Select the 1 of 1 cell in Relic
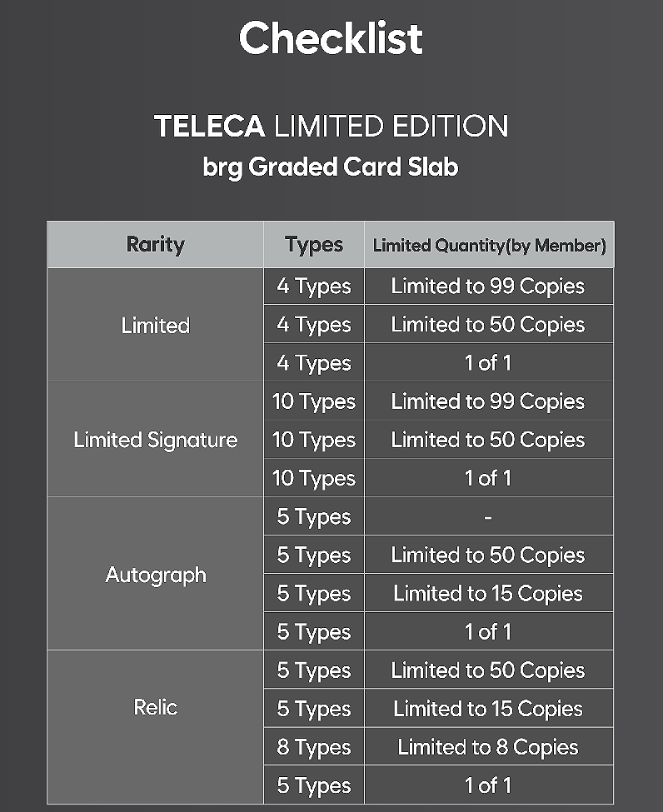Image resolution: width=663 pixels, height=812 pixels. tap(489, 785)
